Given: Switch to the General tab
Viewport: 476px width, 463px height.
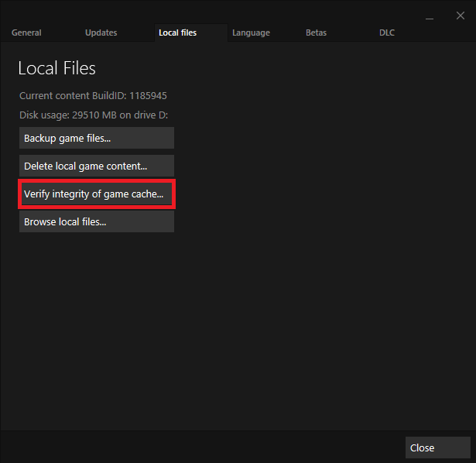Looking at the screenshot, I should click(26, 33).
